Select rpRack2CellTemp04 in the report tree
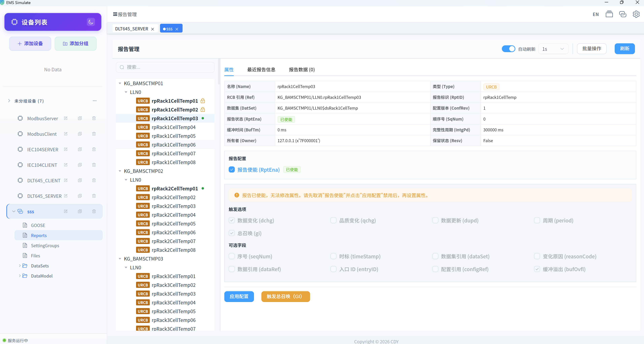Screen dimensions: 644x344 click(173, 215)
